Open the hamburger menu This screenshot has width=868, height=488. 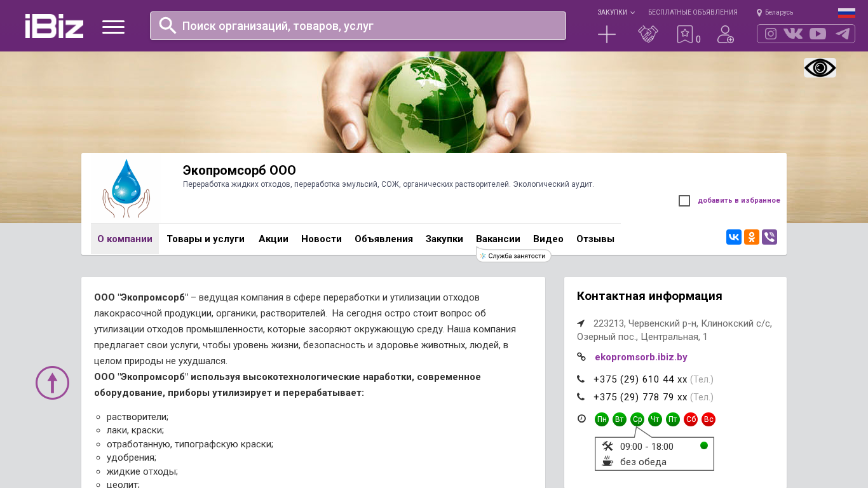tap(113, 27)
